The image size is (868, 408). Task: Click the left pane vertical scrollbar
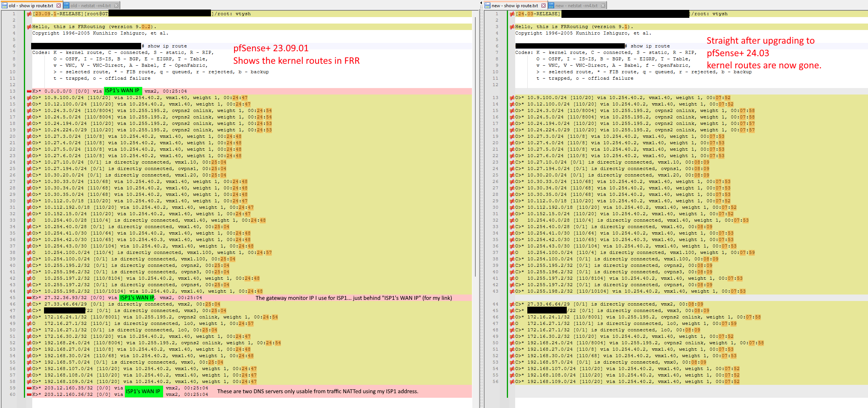click(475, 152)
